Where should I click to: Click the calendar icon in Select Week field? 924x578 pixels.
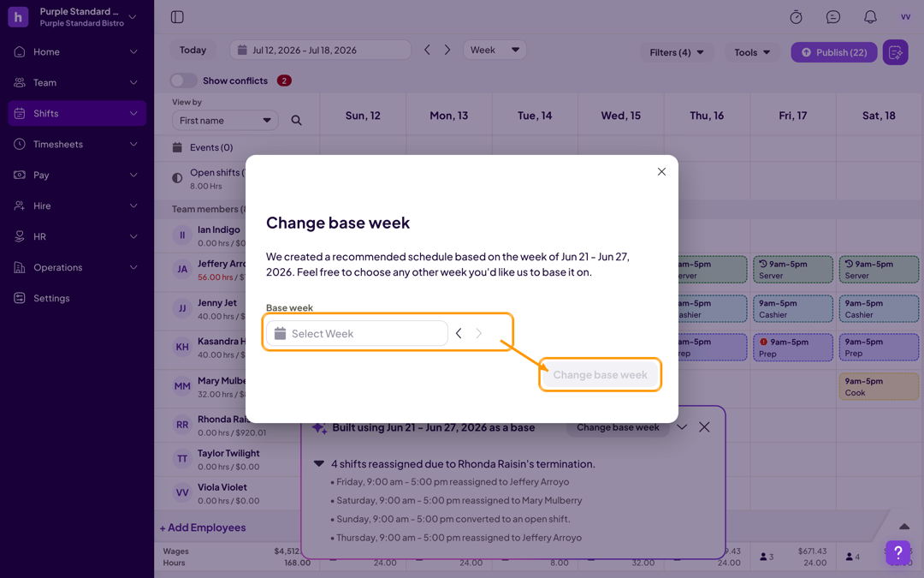point(281,333)
